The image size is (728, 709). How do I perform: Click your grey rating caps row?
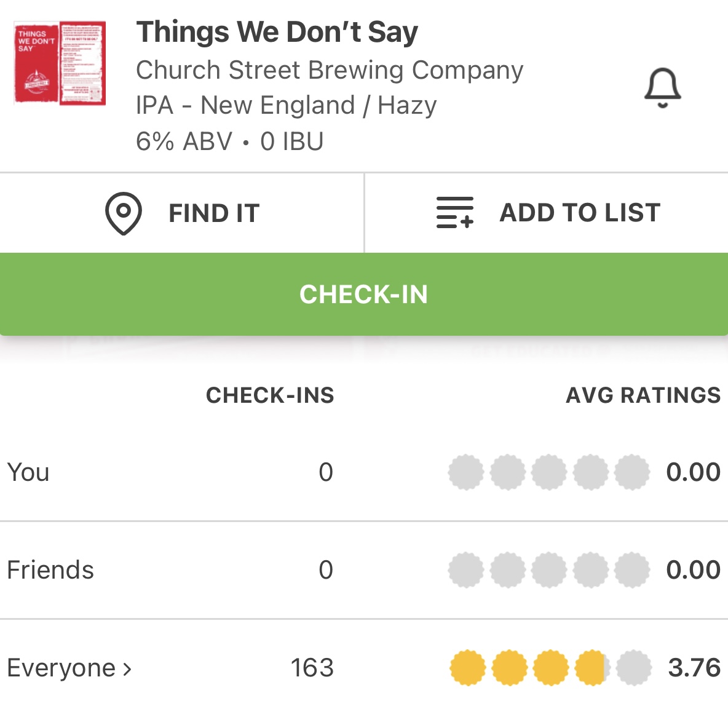[548, 472]
